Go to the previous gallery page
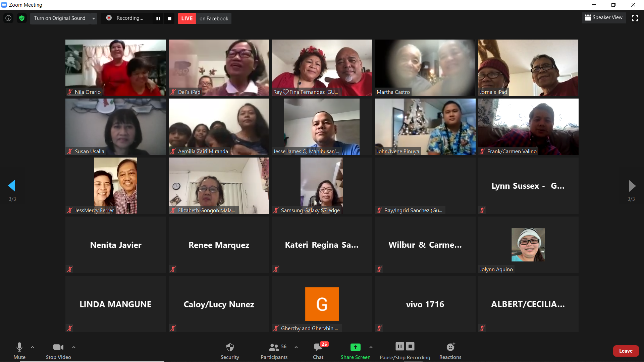Screen dimensions: 644x362 [12, 186]
